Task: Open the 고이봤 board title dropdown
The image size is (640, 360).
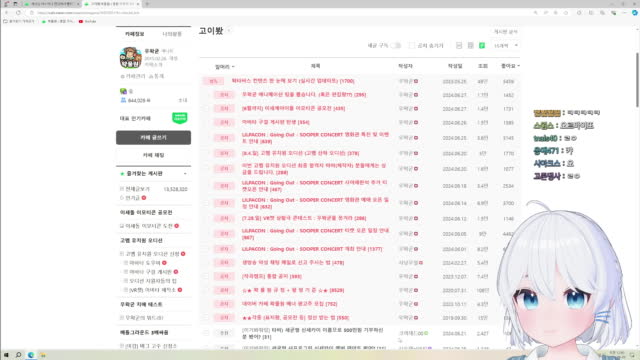Action: coord(229,31)
